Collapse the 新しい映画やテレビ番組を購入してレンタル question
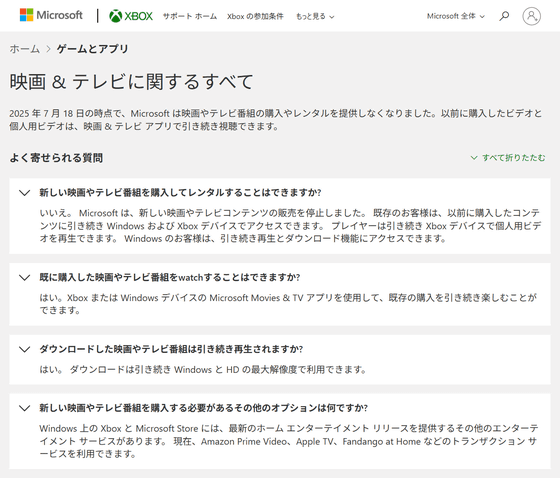 pyautogui.click(x=24, y=193)
